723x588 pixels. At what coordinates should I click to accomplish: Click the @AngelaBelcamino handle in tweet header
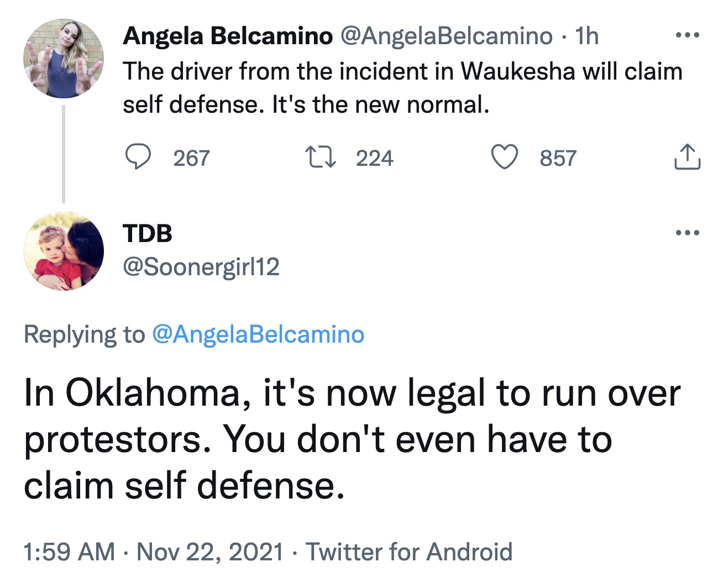(x=446, y=36)
